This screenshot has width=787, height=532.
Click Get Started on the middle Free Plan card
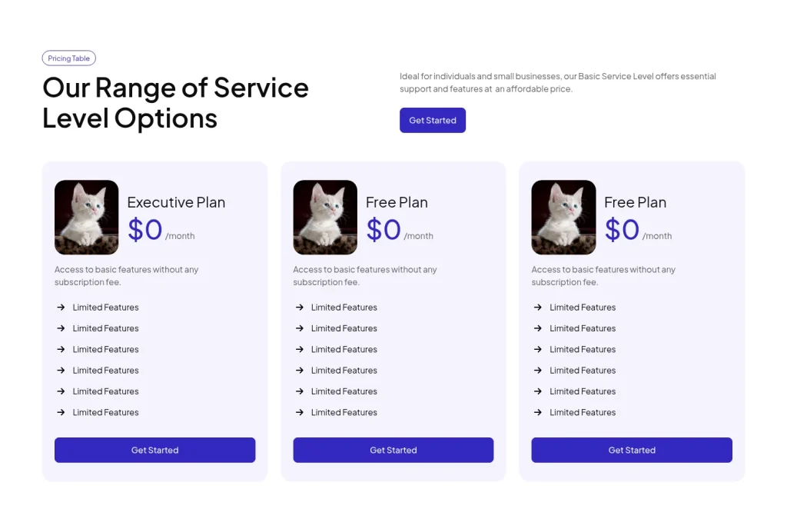click(x=393, y=450)
